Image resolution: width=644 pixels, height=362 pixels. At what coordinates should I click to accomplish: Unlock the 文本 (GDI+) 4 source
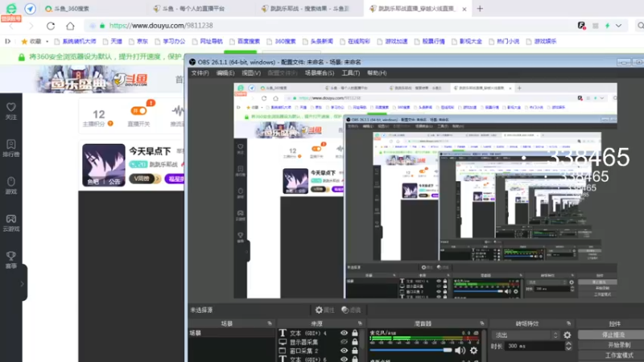coord(355,333)
